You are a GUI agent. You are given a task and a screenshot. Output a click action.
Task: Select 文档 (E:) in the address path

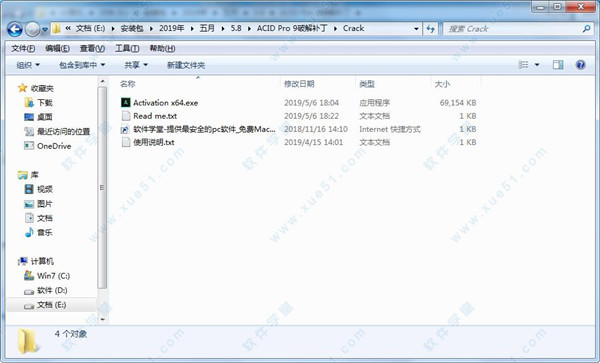click(x=90, y=28)
